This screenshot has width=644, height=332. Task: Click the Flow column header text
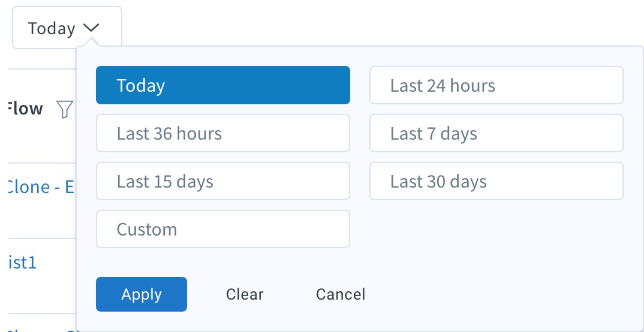click(25, 108)
